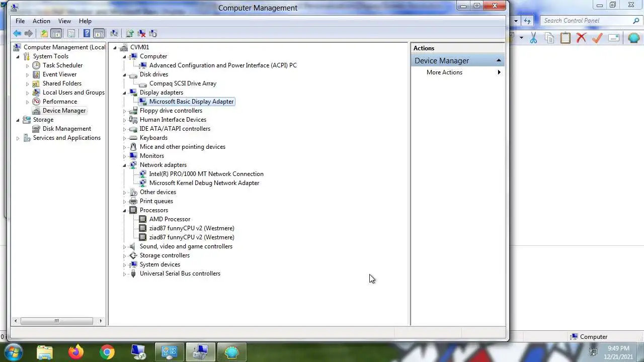Viewport: 644px width, 362px height.
Task: Click the Back arrow in Computer Management toolbar
Action: 17,33
